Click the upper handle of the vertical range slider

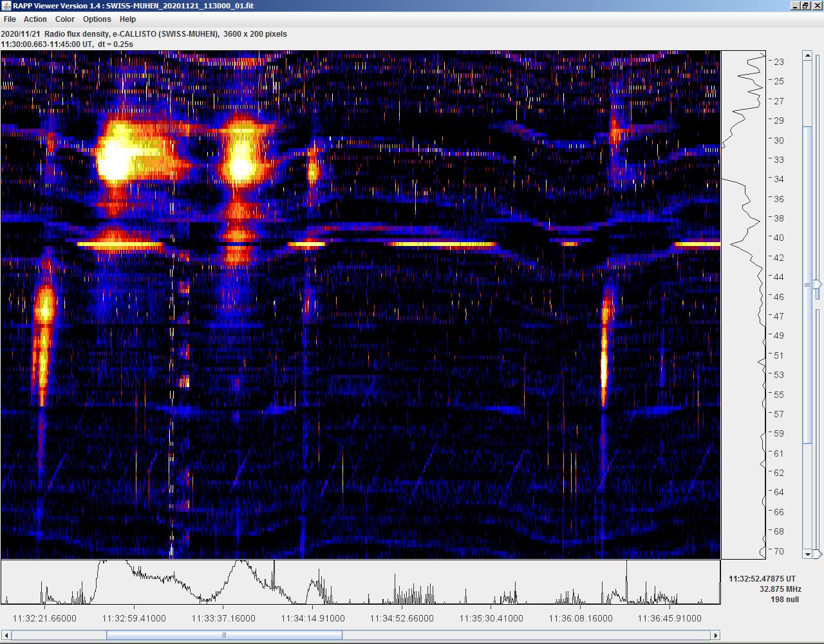[818, 284]
